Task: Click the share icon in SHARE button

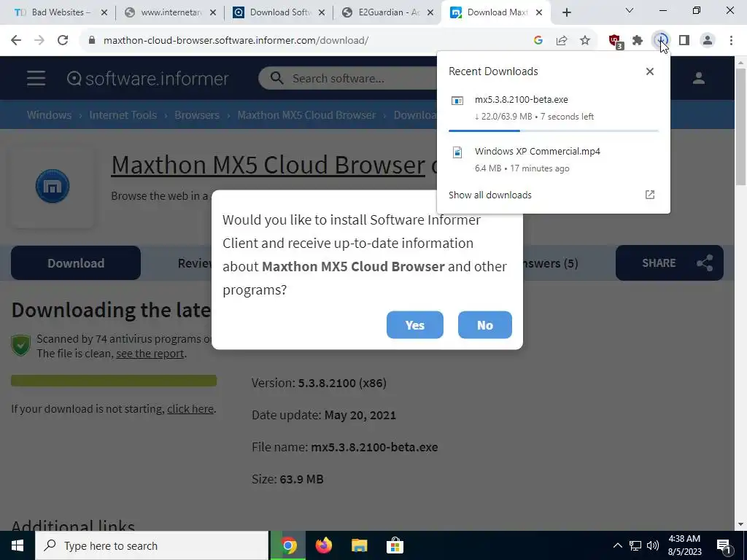Action: point(705,262)
